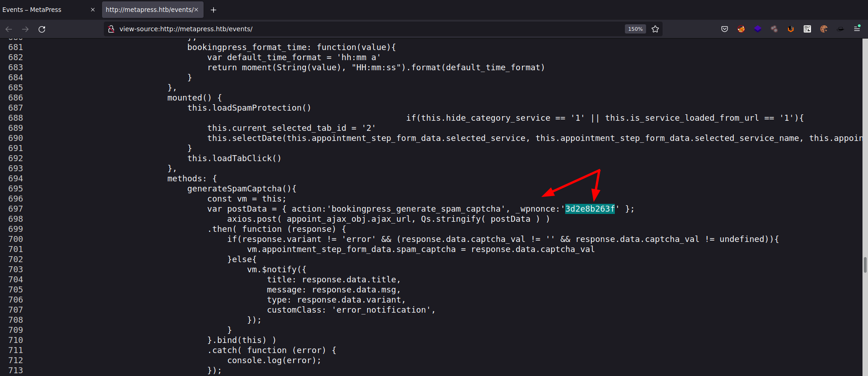Click bookingpress_format_time function line
This screenshot has height=376, width=868.
[291, 47]
